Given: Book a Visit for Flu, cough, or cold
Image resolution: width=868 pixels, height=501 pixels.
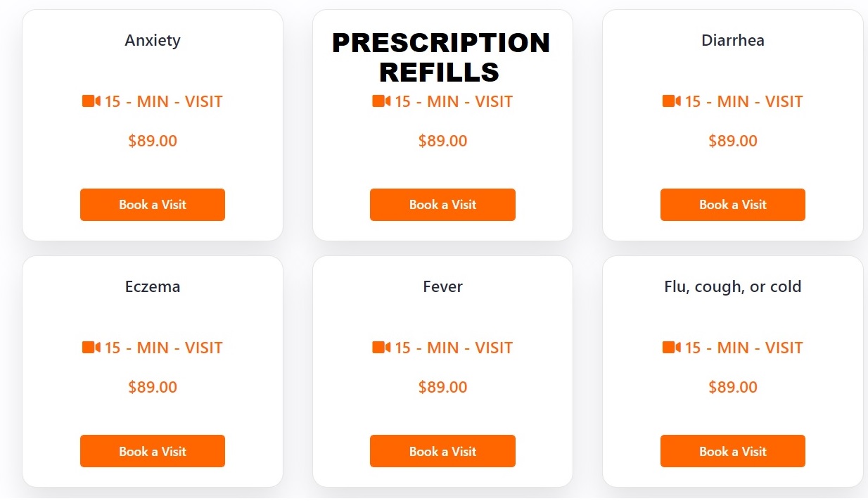Looking at the screenshot, I should tap(733, 451).
